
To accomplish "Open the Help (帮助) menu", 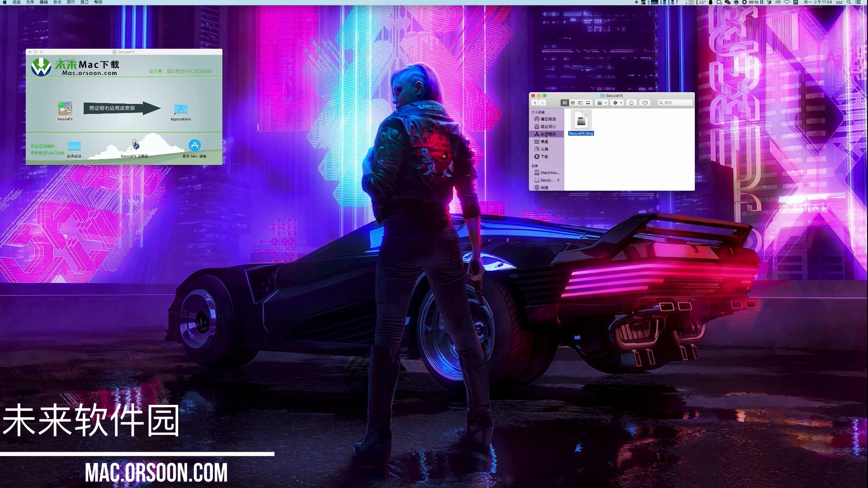I will (98, 2).
